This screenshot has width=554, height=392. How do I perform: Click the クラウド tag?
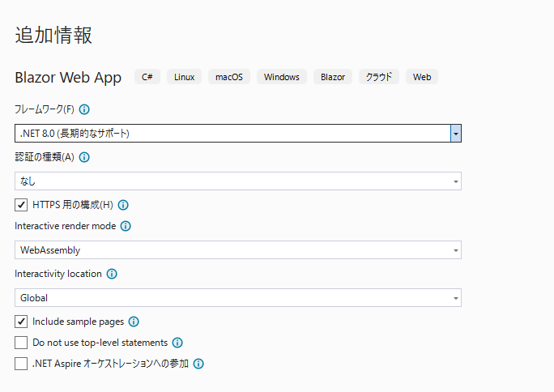point(379,77)
